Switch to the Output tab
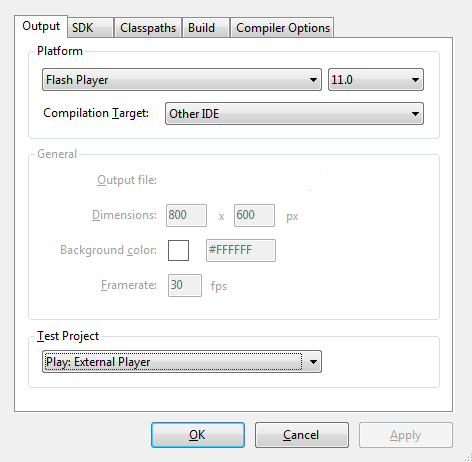Screen dimensions: 472x462 pyautogui.click(x=41, y=26)
